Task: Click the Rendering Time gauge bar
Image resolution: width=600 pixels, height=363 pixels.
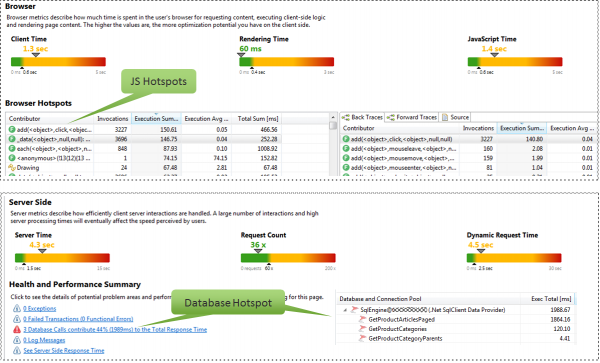Action: tap(287, 62)
